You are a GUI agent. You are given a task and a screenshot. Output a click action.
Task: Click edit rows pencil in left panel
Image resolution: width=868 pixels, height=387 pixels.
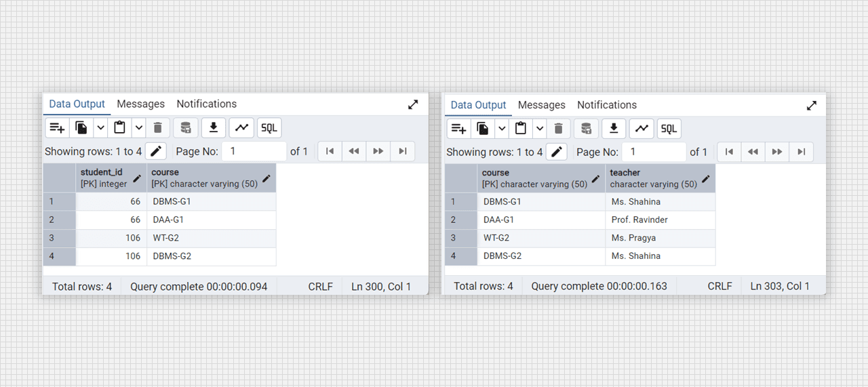click(155, 151)
